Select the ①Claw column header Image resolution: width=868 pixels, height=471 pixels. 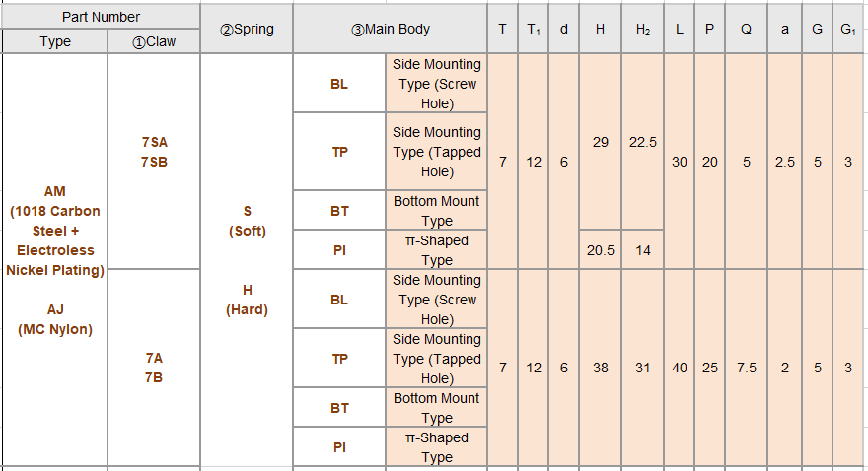click(154, 42)
